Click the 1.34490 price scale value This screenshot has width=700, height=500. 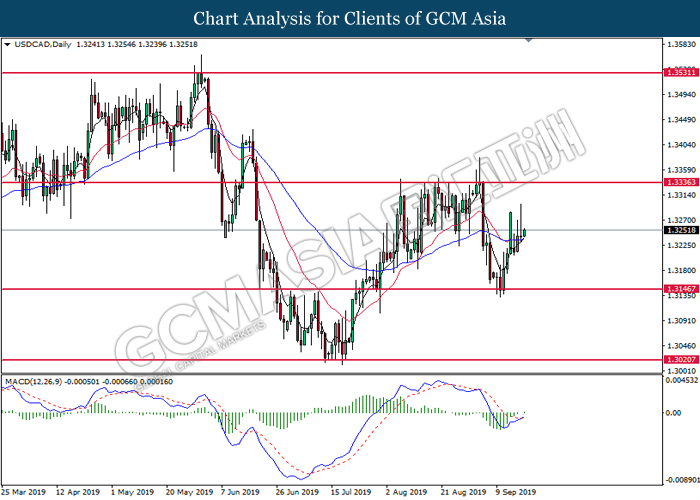pos(682,120)
